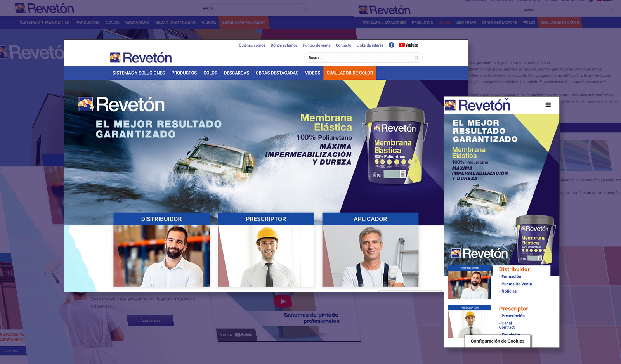
Task: Open the Quiénes somos link
Action: click(x=252, y=45)
